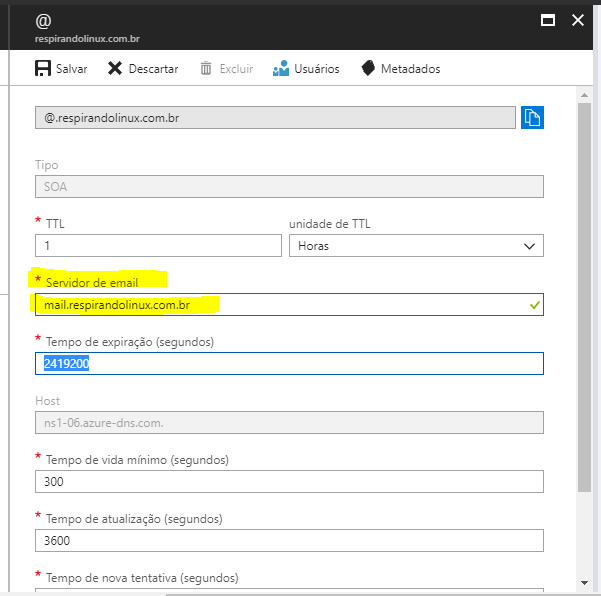Screen dimensions: 601x596
Task: Expand the unidade de TTL dropdown
Action: (x=415, y=246)
